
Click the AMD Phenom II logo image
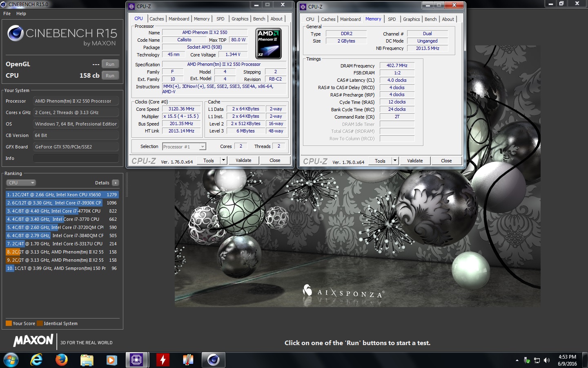[268, 43]
